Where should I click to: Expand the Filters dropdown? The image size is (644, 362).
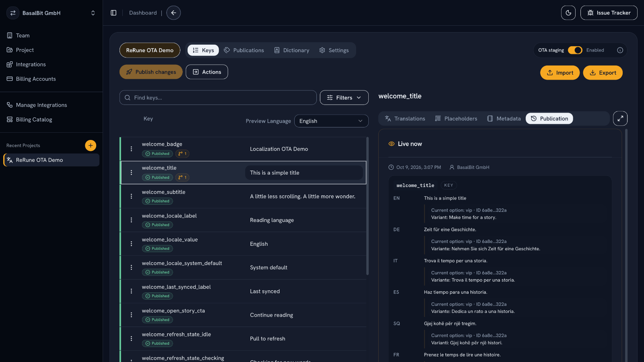click(x=344, y=98)
